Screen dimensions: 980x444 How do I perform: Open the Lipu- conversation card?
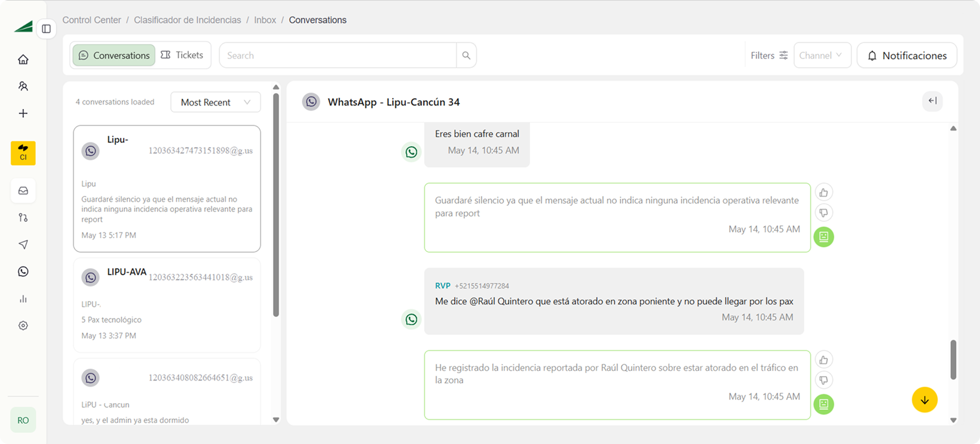click(167, 189)
